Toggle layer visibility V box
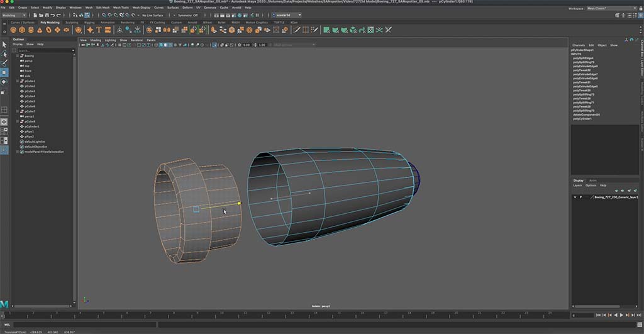Image resolution: width=644 pixels, height=334 pixels. pos(574,197)
